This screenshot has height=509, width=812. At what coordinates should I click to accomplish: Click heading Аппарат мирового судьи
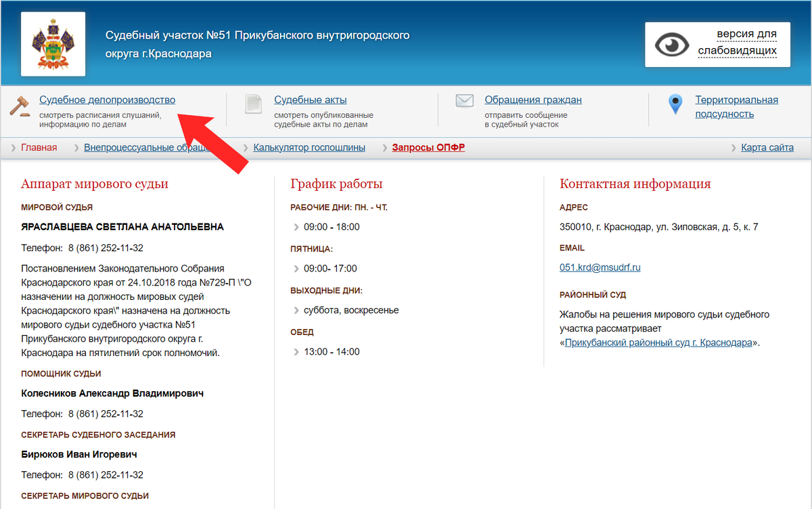click(95, 184)
